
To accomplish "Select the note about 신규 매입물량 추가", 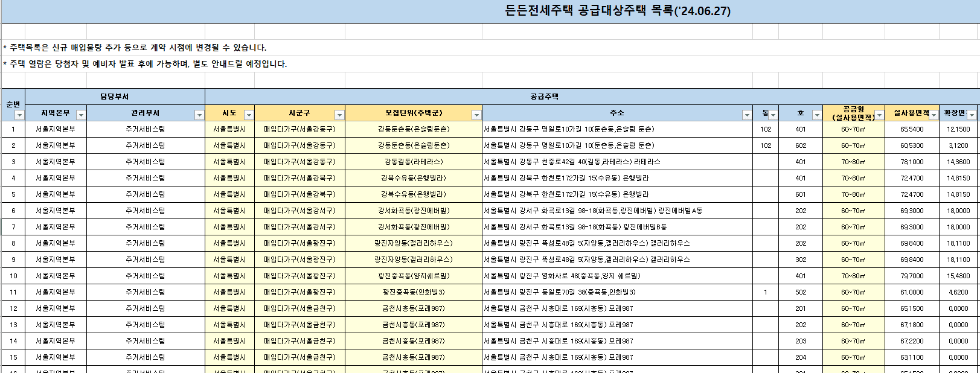I will 135,48.
